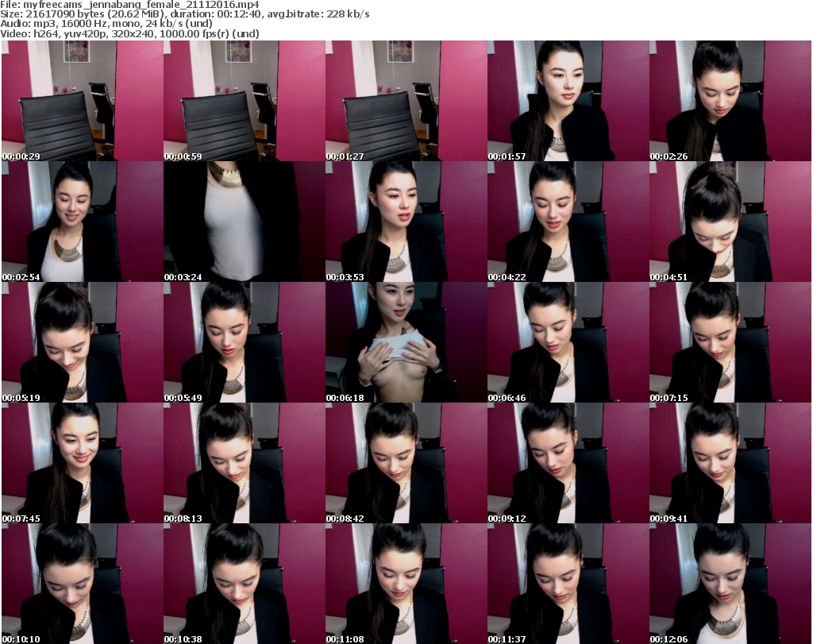Viewport: 813px width, 644px height.
Task: Select the frame labeled 00:05:49
Action: [x=245, y=342]
